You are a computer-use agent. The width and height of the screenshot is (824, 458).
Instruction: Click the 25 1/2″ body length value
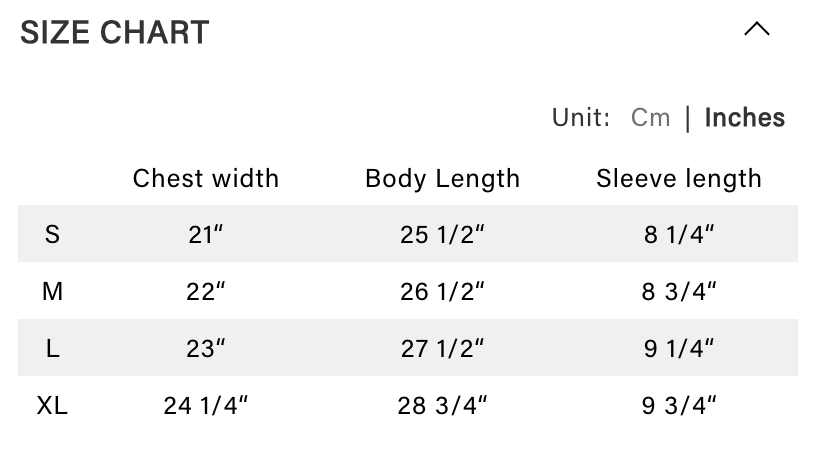point(442,235)
